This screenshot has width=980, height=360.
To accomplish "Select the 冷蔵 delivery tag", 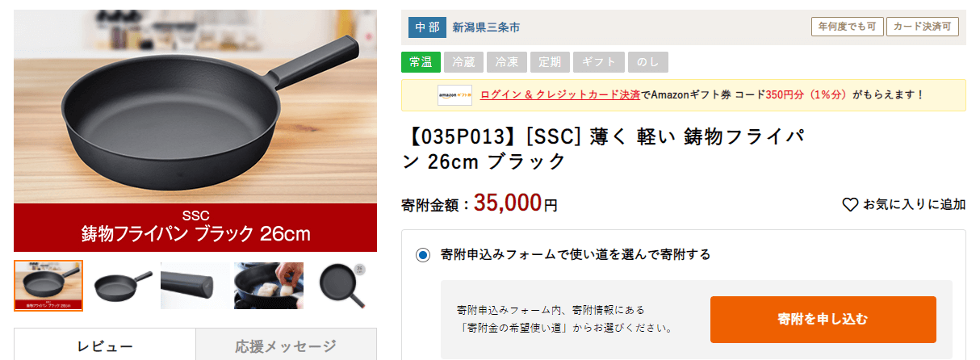I will (464, 62).
